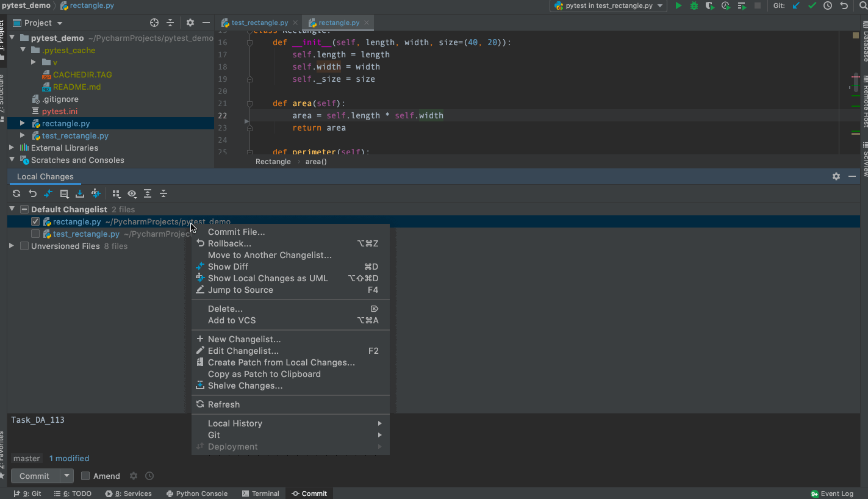868x499 pixels.
Task: Click the Group By icon in Local Changes toolbar
Action: pyautogui.click(x=116, y=193)
